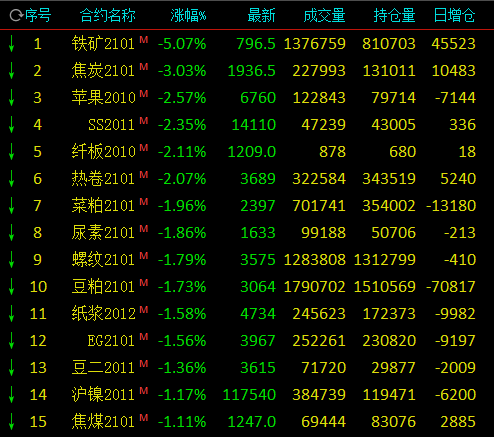
Task: Click latest price 1936.5
Action: pos(252,71)
